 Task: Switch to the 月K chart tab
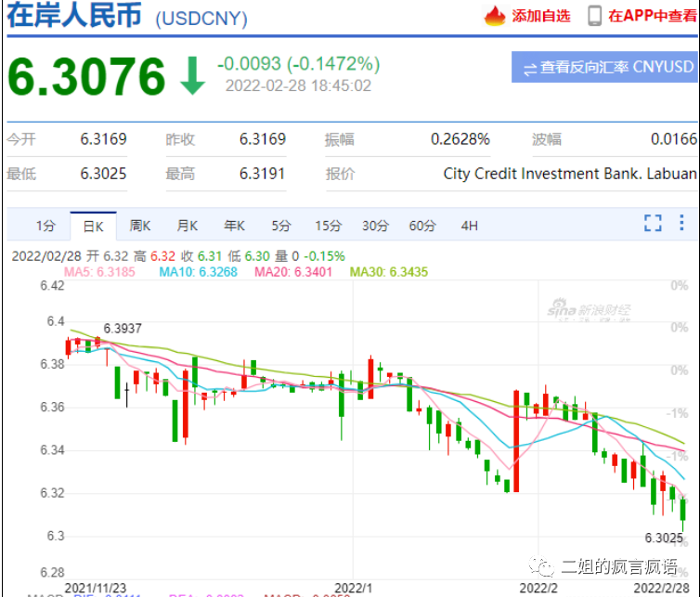[x=187, y=226]
